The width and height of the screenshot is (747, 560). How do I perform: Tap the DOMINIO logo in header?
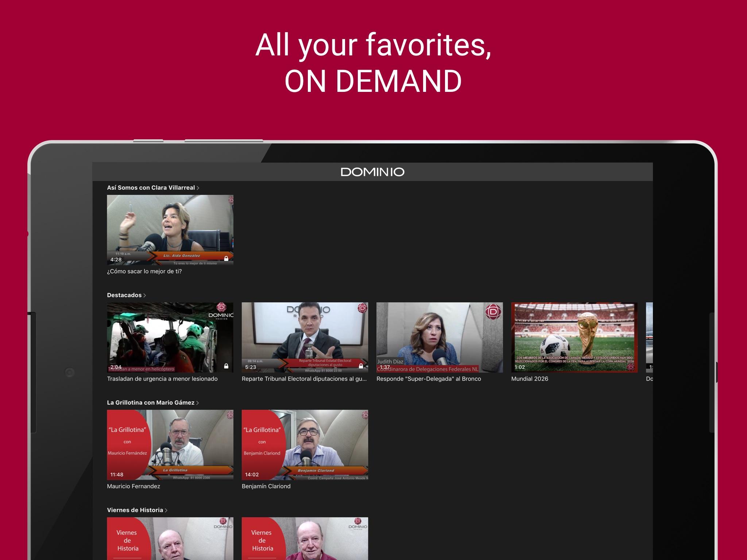coord(372,172)
